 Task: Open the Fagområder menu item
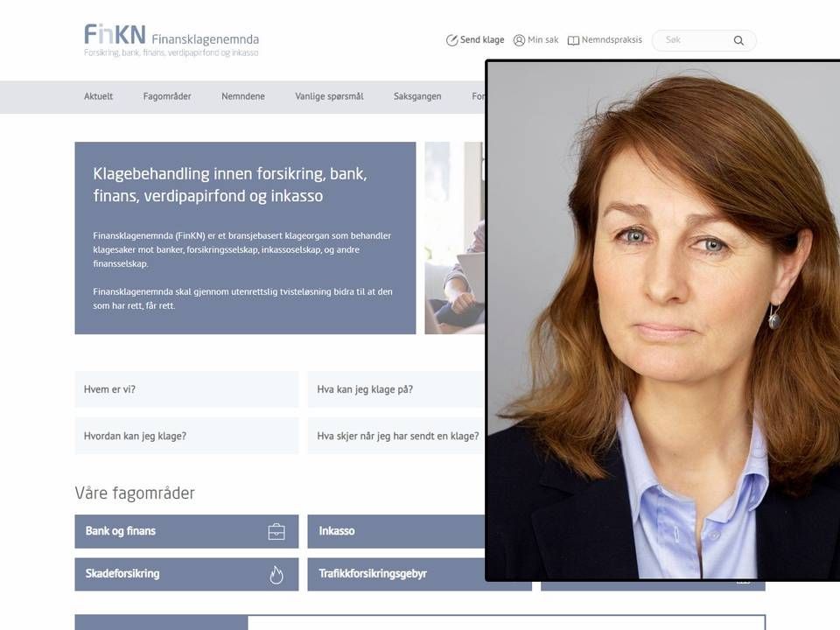pos(167,96)
